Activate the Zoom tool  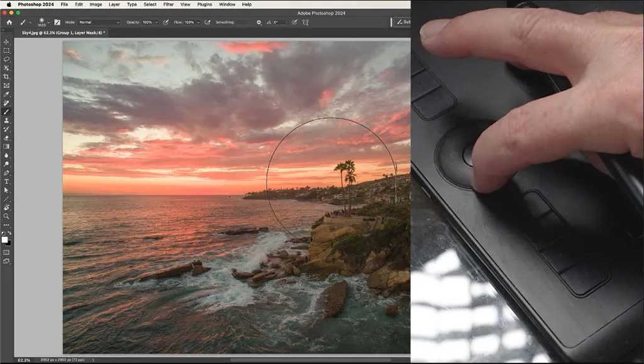pyautogui.click(x=6, y=217)
